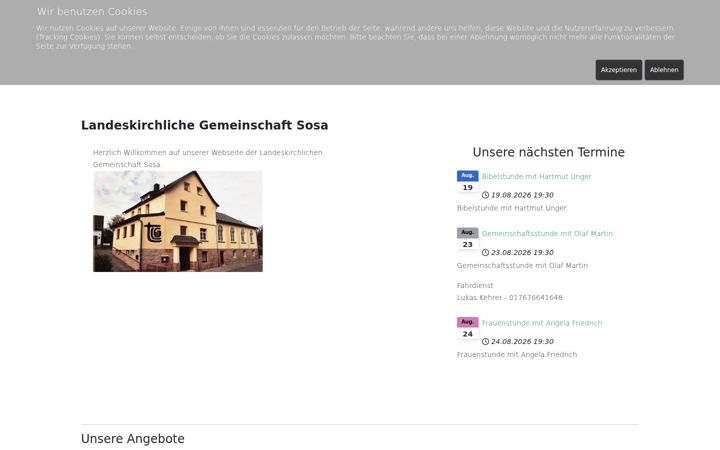The height and width of the screenshot is (450, 720).
Task: Click the date text 24.08.2026 19:30
Action: (x=522, y=342)
